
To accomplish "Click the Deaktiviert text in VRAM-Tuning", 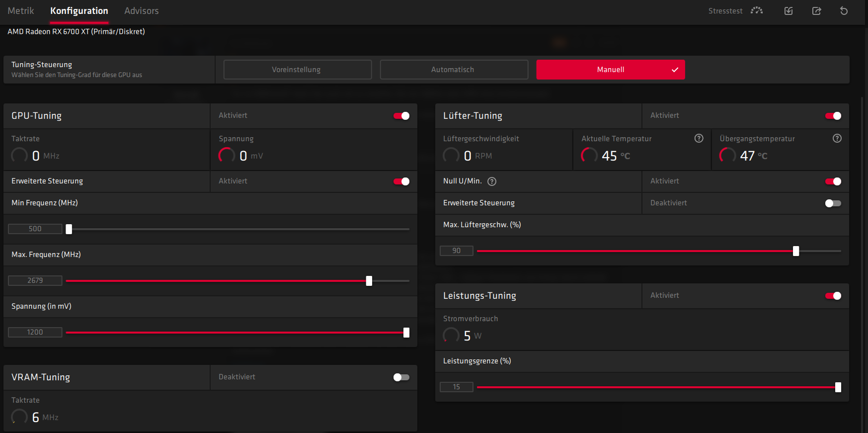I will click(237, 377).
